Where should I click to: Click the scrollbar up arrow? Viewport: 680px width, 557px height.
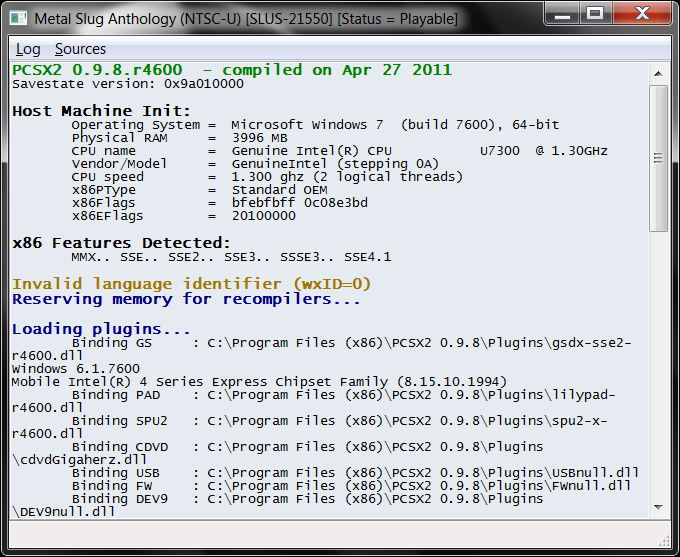coord(658,73)
